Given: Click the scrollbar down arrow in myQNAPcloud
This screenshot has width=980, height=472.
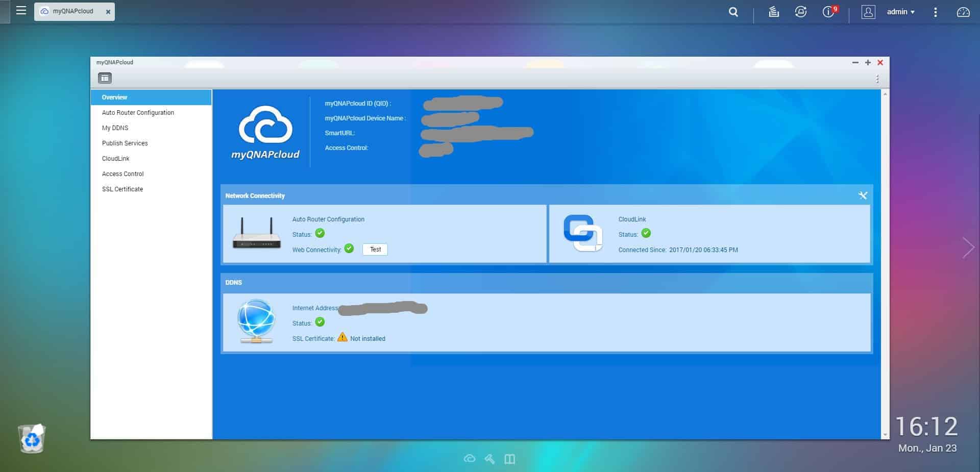Looking at the screenshot, I should click(x=885, y=435).
